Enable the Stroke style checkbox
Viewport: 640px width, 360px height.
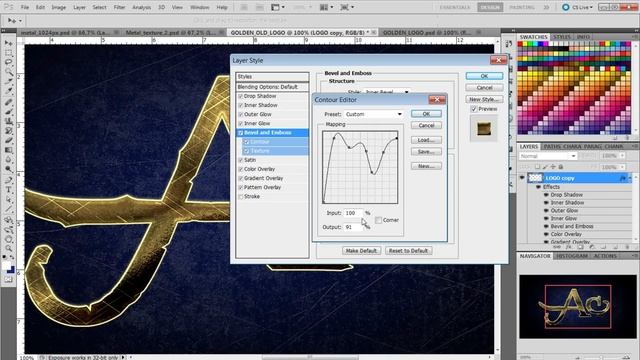click(240, 197)
